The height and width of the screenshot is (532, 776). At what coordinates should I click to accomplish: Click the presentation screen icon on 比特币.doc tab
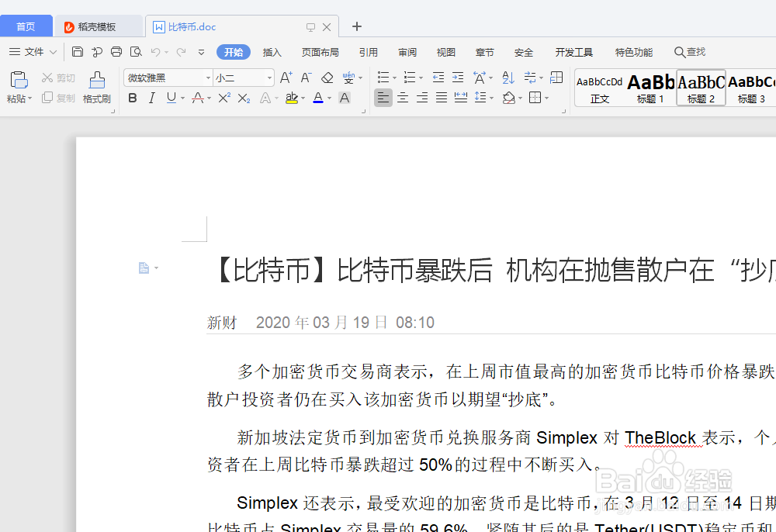click(x=310, y=27)
